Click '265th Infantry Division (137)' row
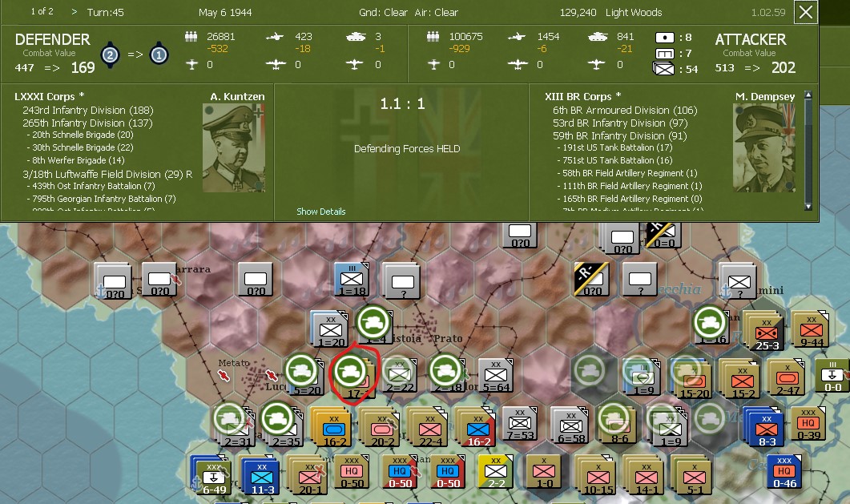This screenshot has height=504, width=850. click(87, 123)
